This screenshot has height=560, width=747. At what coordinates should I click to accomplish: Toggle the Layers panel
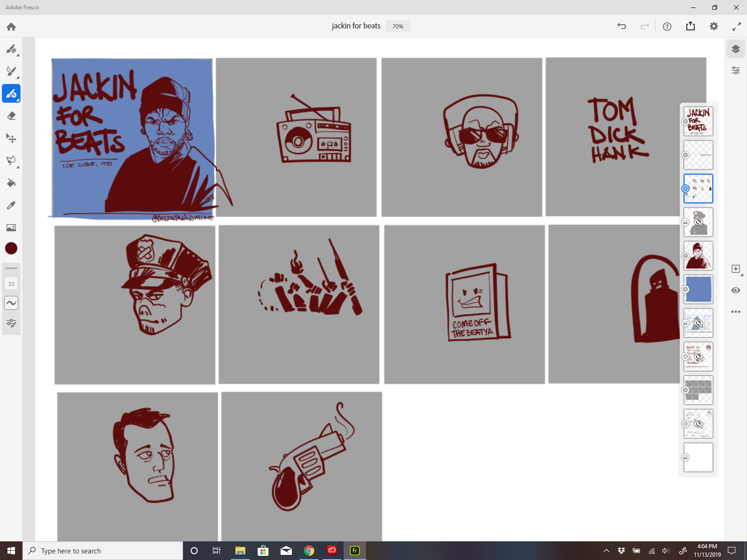[736, 49]
